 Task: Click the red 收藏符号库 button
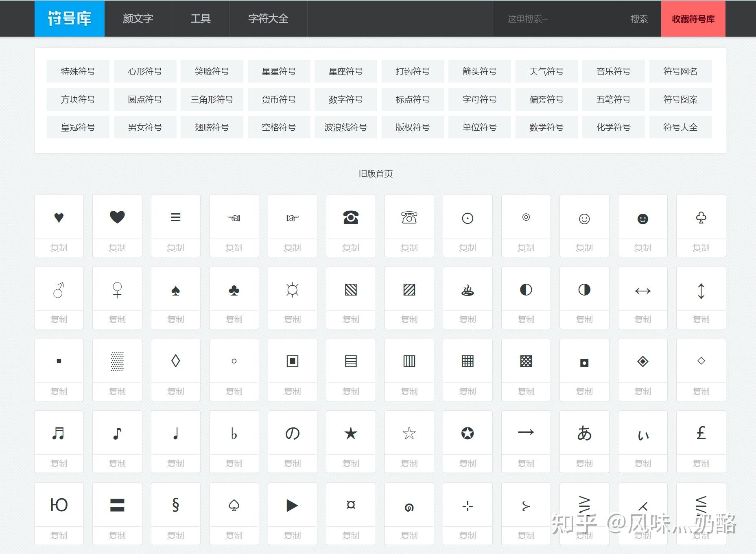coord(693,19)
